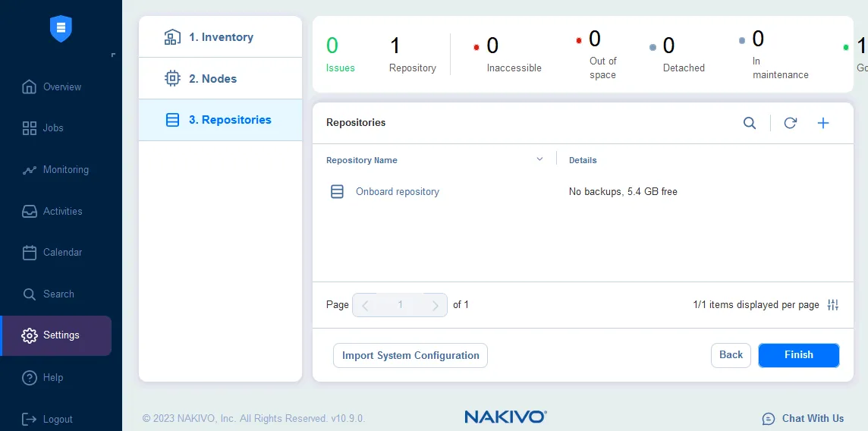Click the search icon in Repositories panel
This screenshot has height=431, width=868.
(x=750, y=123)
